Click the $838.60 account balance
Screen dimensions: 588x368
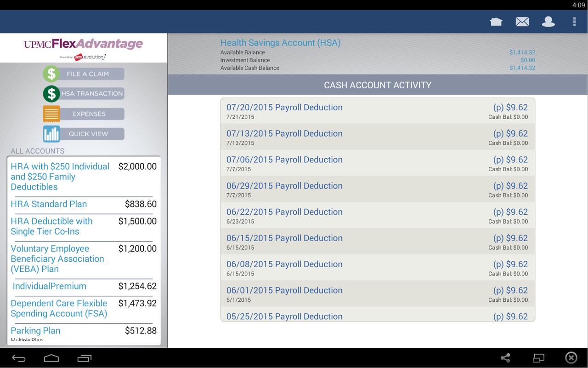pyautogui.click(x=141, y=204)
